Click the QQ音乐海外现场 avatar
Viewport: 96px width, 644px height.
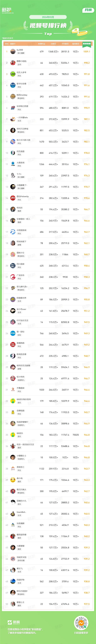pyautogui.click(x=13, y=401)
